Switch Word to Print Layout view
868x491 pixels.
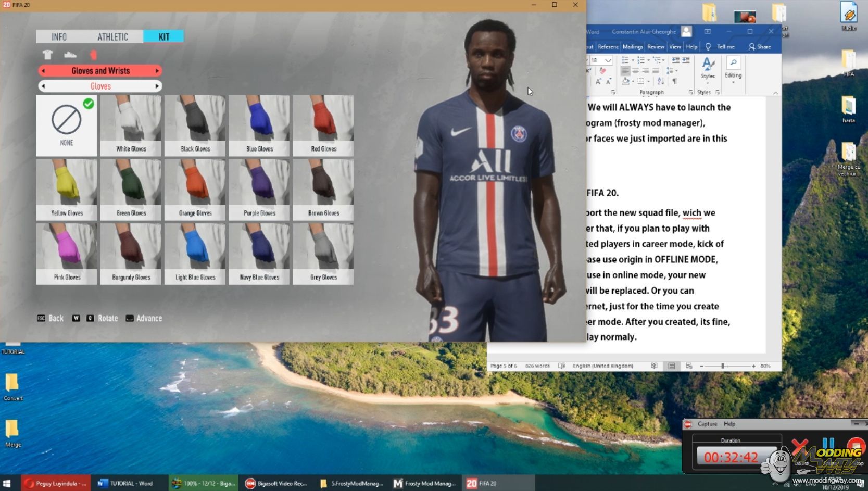click(672, 366)
